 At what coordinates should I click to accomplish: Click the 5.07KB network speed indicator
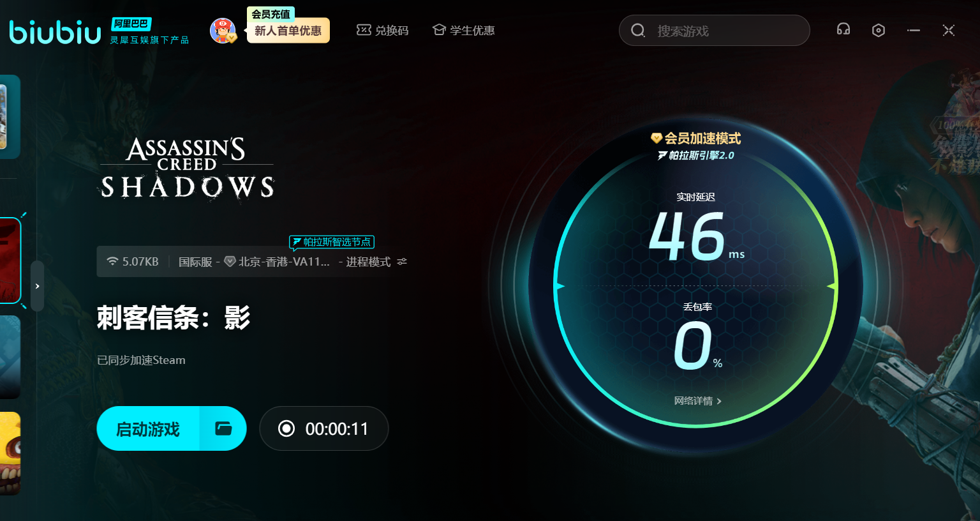pyautogui.click(x=132, y=262)
